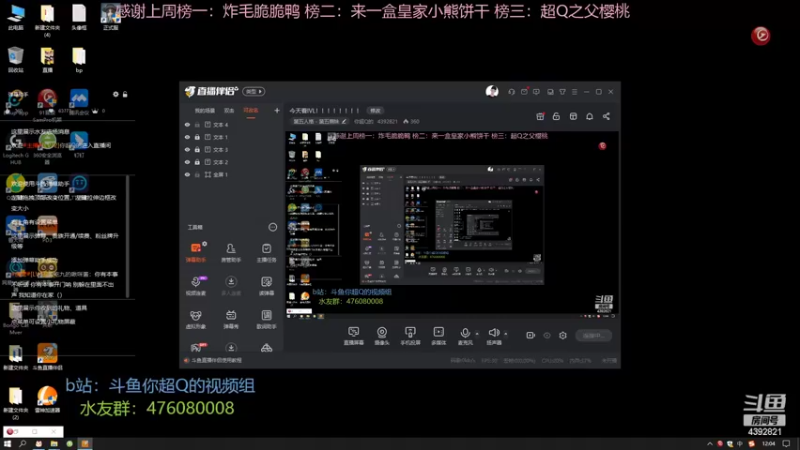This screenshot has width=800, height=450.
Task: Click the T-shirt skin icon in title bar
Action: 562,92
